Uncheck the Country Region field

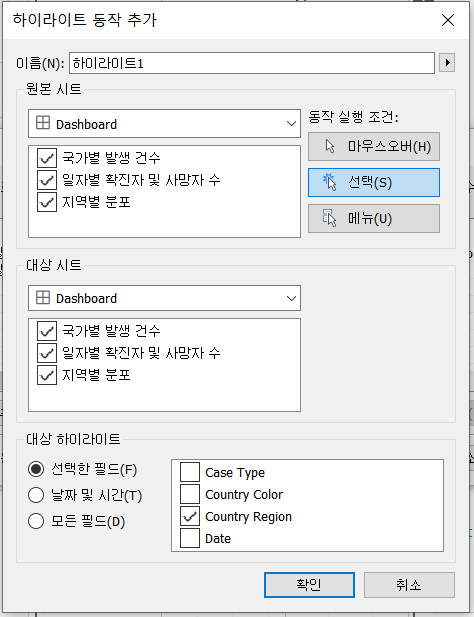pos(190,516)
